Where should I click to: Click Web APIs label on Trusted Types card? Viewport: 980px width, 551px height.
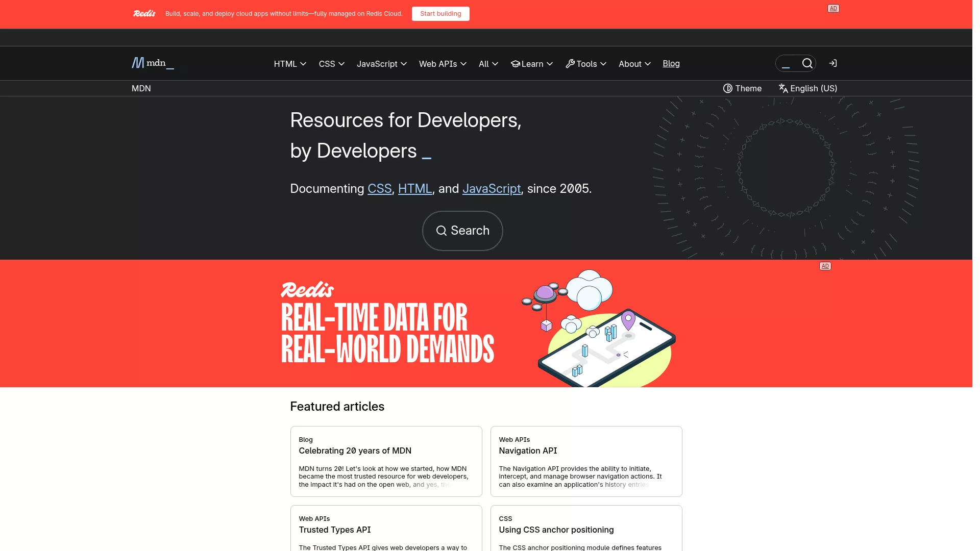click(x=314, y=519)
